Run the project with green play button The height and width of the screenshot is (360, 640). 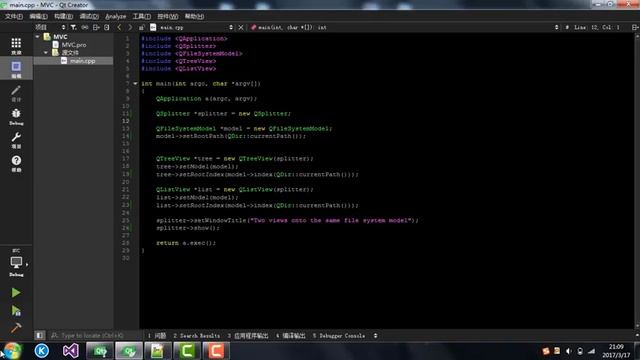pyautogui.click(x=16, y=292)
